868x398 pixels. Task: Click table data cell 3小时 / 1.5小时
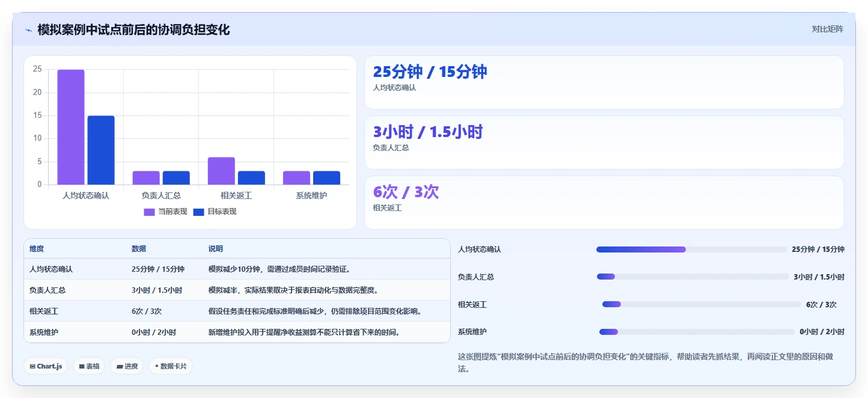[x=157, y=290]
